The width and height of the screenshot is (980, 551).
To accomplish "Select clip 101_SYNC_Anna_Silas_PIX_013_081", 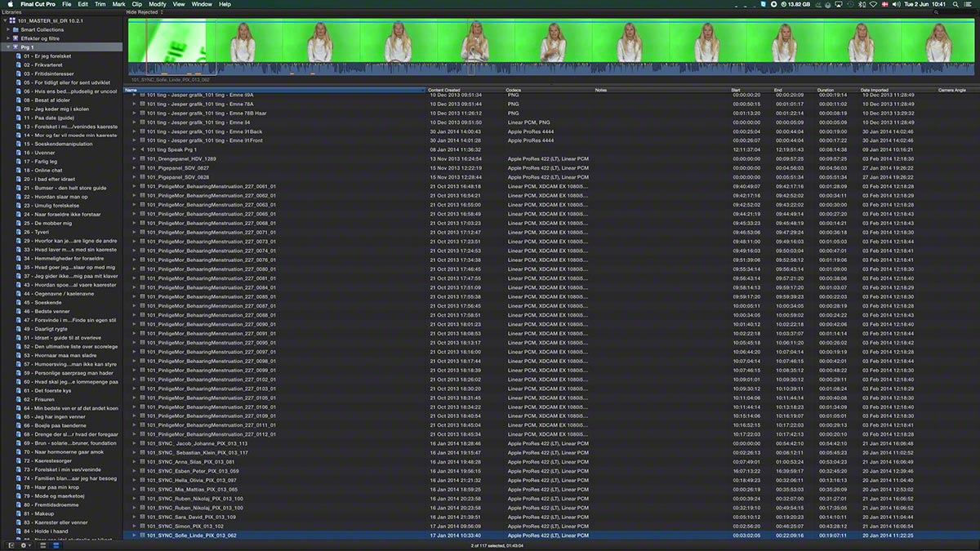I will 193,461.
